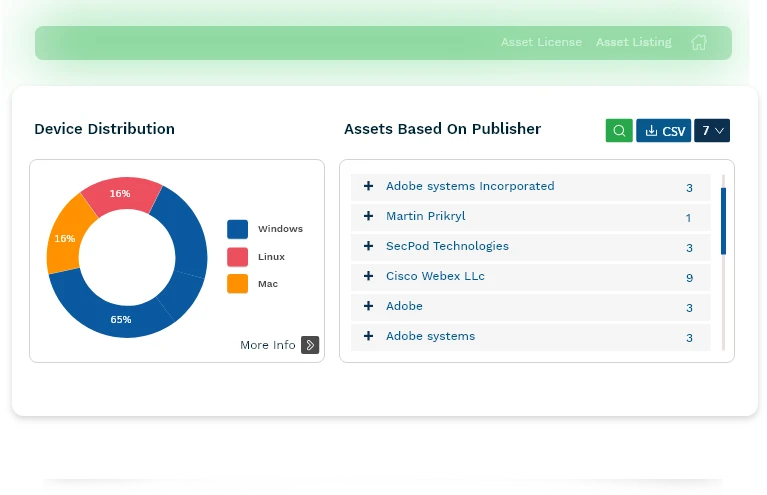The height and width of the screenshot is (495, 767).
Task: Toggle Mac legend color swatch
Action: [x=237, y=284]
